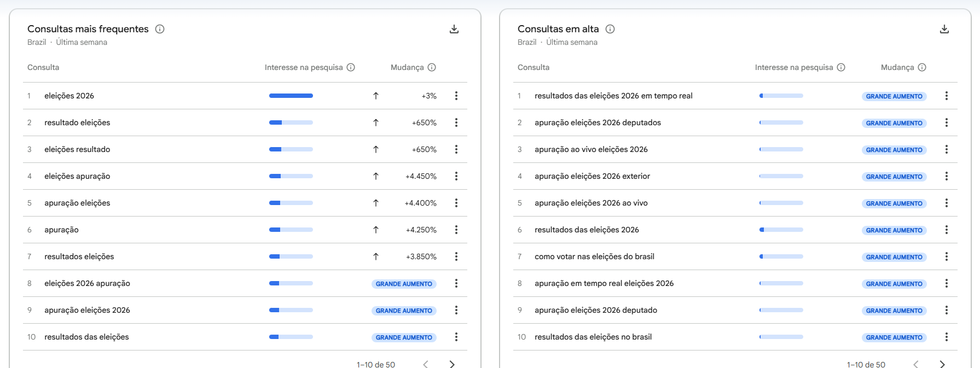980x368 pixels.
Task: Open more options for eleições 2026 apuração row
Action: point(456,283)
